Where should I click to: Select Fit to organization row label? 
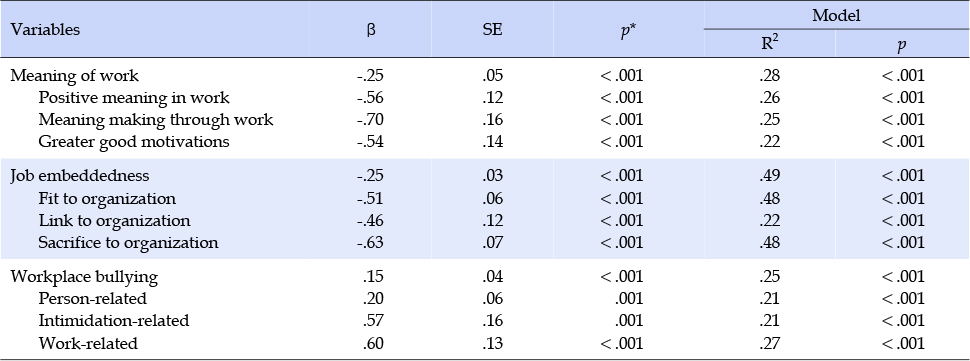tap(107, 198)
